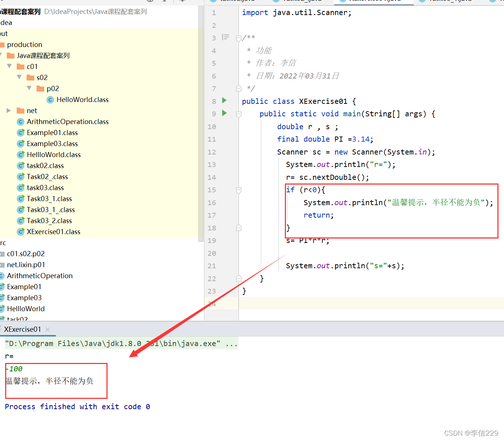Switch to the XExercise01 run tab
The image size is (504, 440).
[23, 330]
